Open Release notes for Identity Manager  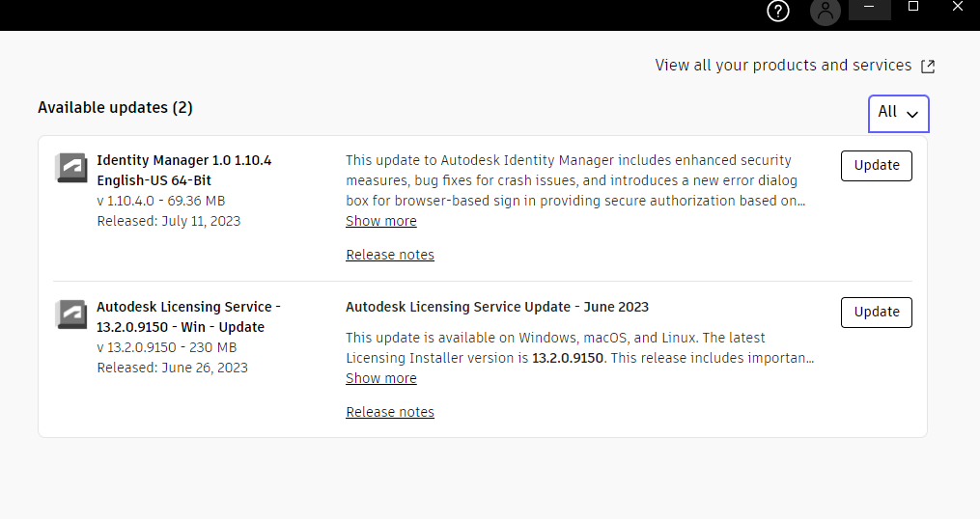pos(390,255)
